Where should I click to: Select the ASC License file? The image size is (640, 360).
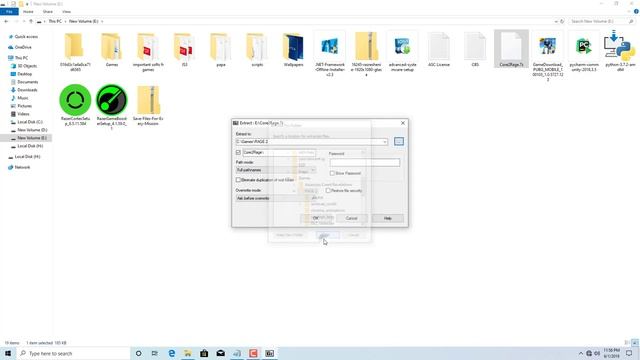tap(439, 50)
